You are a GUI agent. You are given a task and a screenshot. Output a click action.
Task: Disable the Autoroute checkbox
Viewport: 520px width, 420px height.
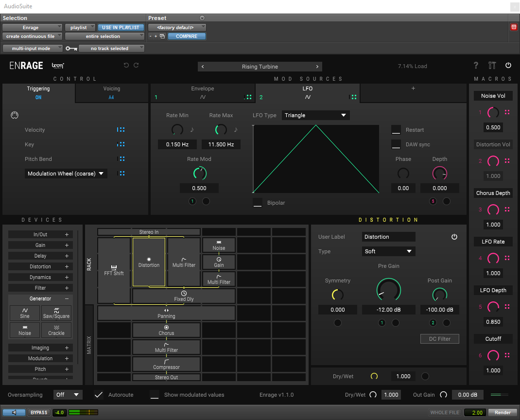pyautogui.click(x=99, y=395)
